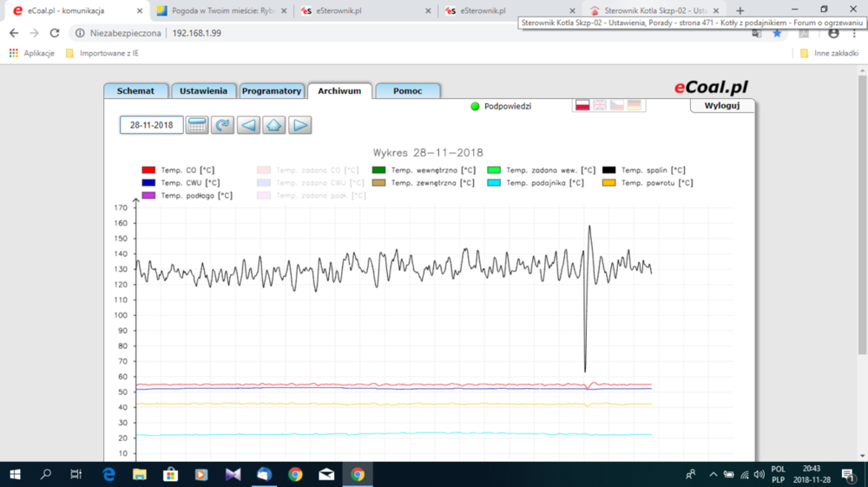Viewport: 868px width, 487px height.
Task: Open the calendar date picker icon
Action: point(197,125)
